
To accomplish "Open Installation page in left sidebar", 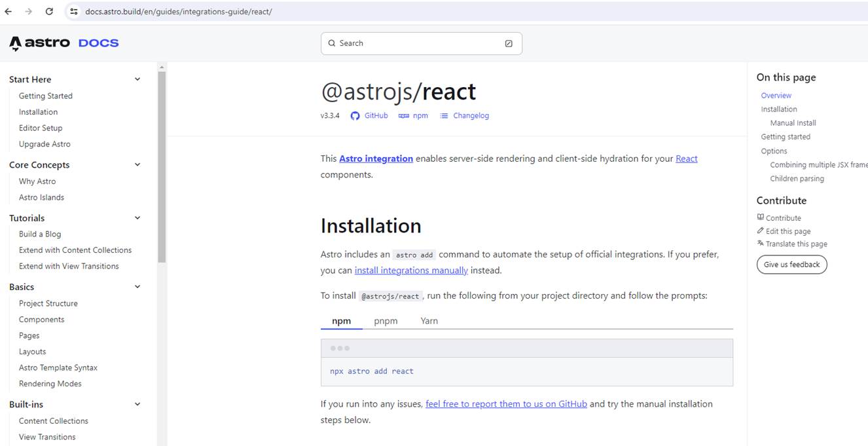I will pos(38,112).
